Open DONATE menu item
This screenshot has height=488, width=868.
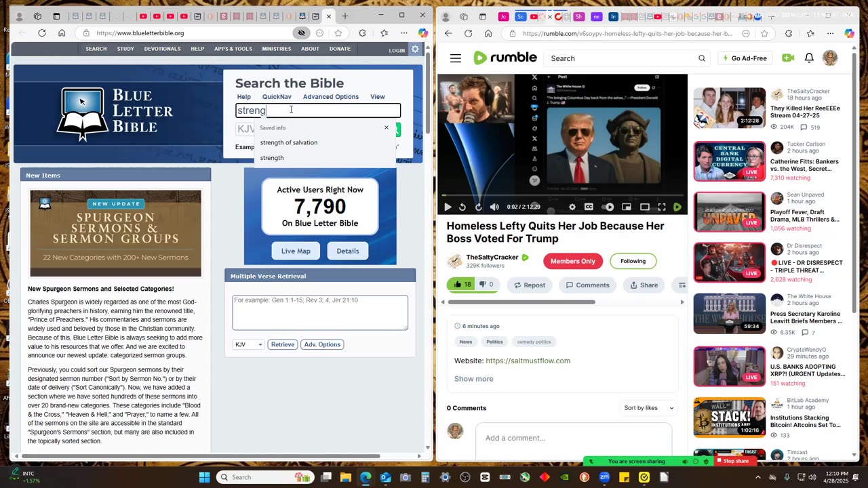(x=340, y=49)
